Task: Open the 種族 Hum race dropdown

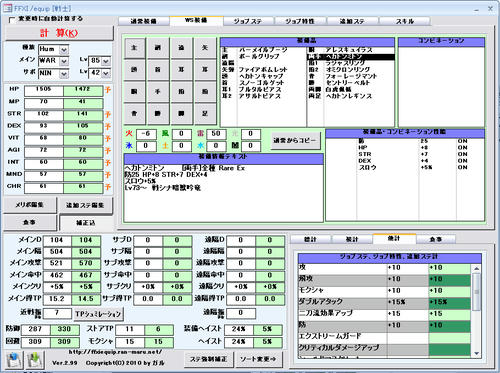Action: tap(64, 50)
